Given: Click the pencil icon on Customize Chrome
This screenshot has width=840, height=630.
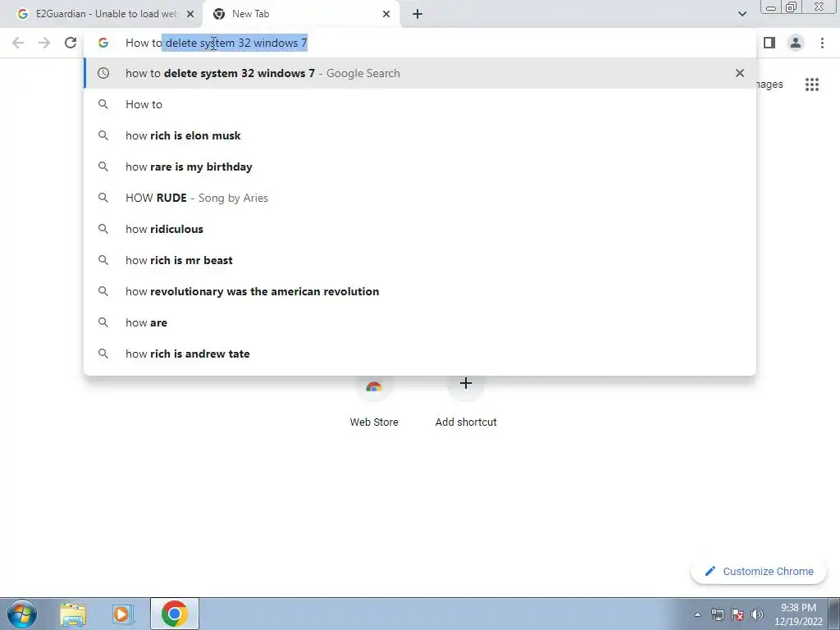Looking at the screenshot, I should pyautogui.click(x=710, y=571).
